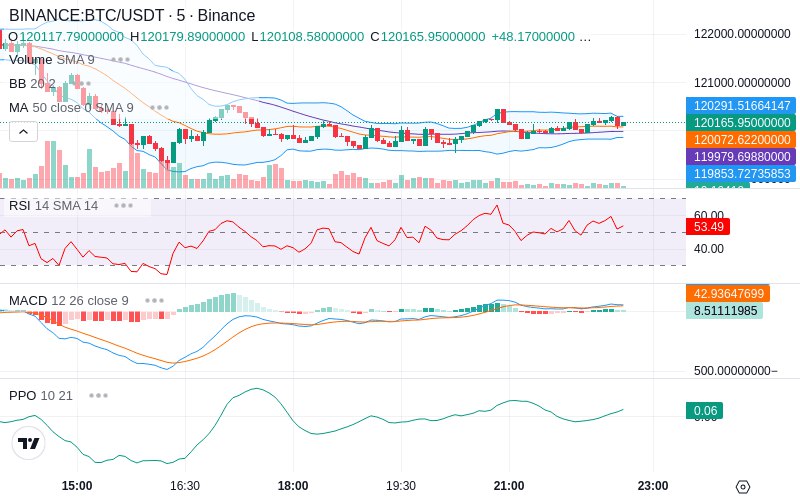The image size is (800, 500).
Task: Open the TradingView logo link
Action: [x=29, y=443]
